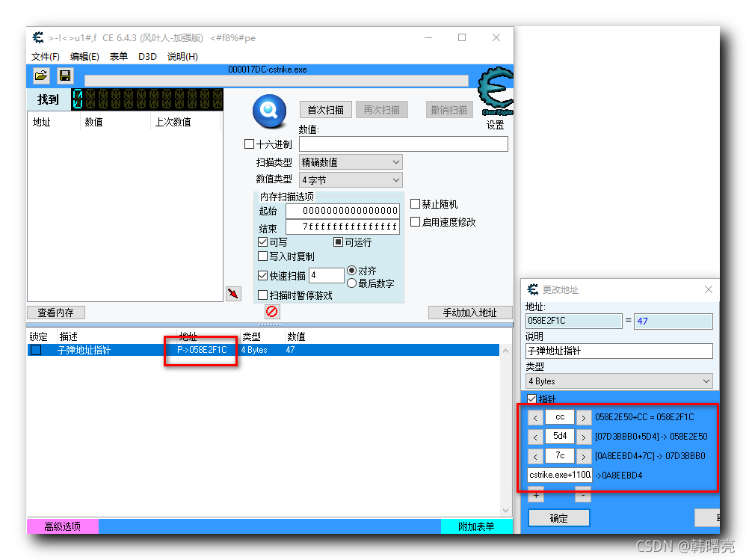Enable copy-on-write (写入时复制) checkbox
The height and width of the screenshot is (560, 746).
(262, 256)
